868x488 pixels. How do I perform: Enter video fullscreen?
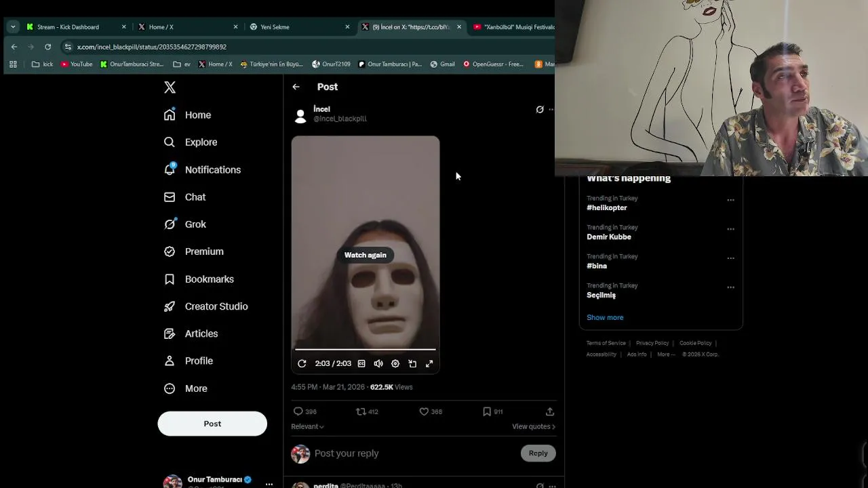click(x=429, y=364)
